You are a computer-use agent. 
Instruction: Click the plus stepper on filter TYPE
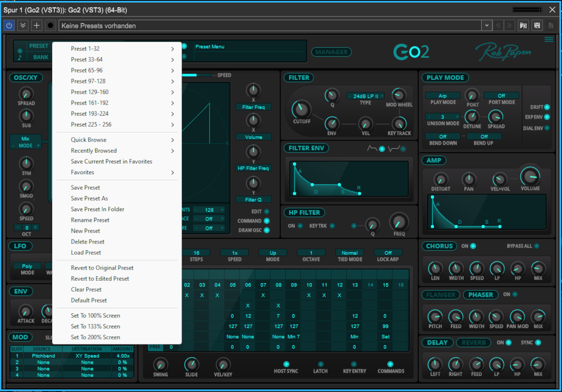coord(382,96)
